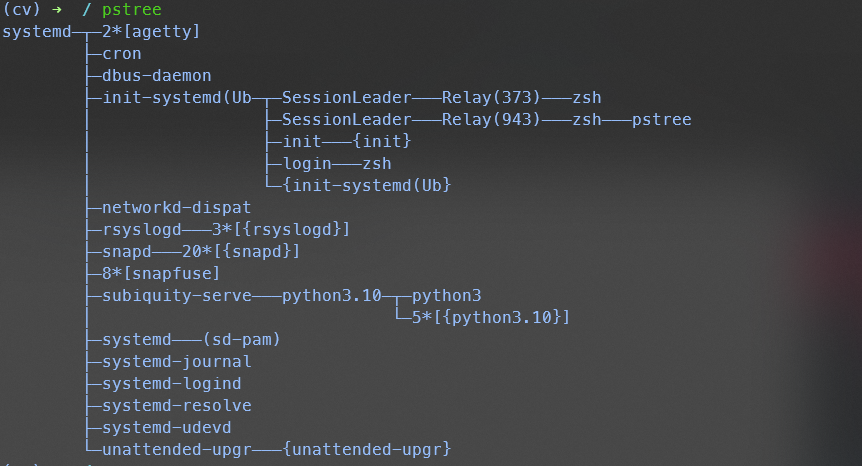Image resolution: width=862 pixels, height=466 pixels.
Task: Click the cron process in the tree
Action: 121,54
